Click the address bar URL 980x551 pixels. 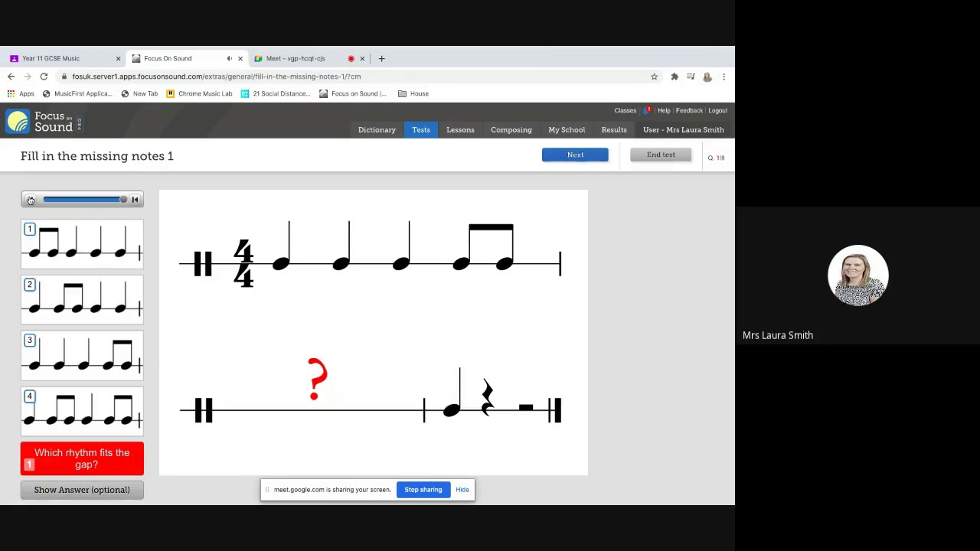click(x=216, y=77)
